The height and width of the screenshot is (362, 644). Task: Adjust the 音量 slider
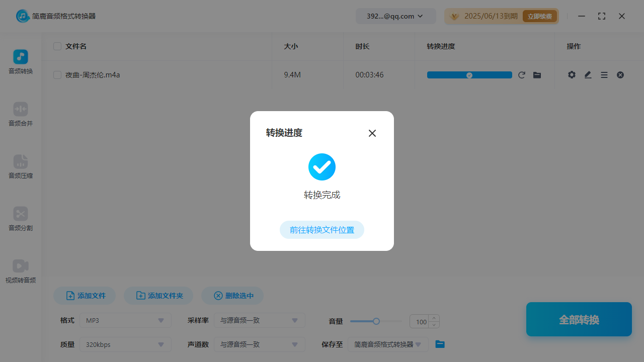click(376, 321)
